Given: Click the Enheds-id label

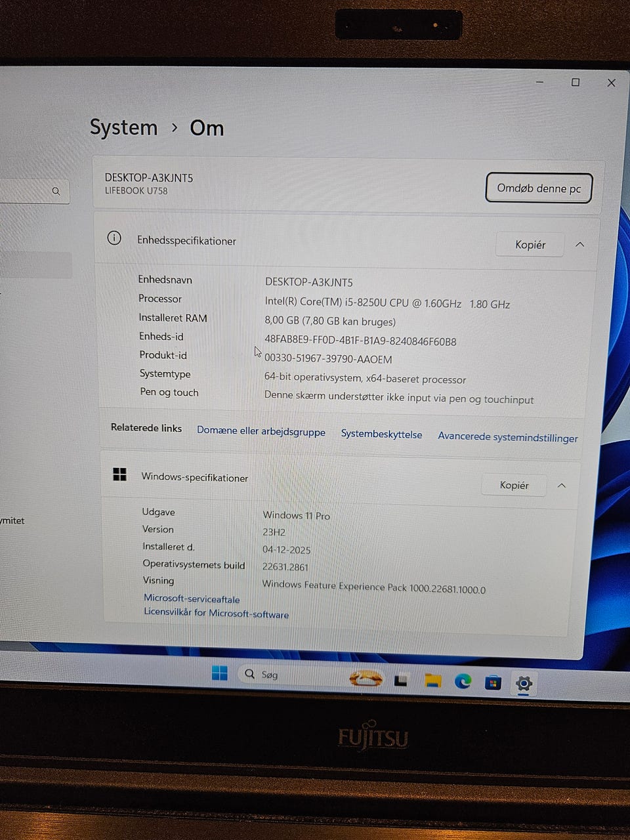Looking at the screenshot, I should tap(161, 336).
